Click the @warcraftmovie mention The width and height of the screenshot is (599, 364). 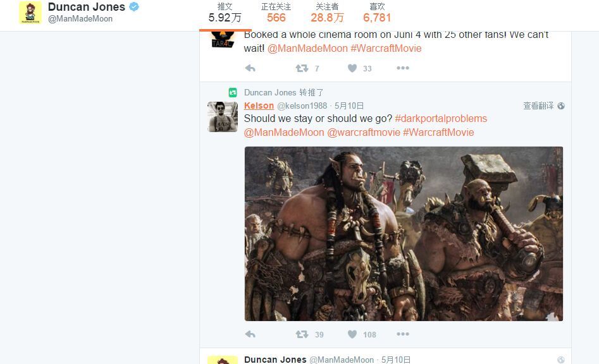pos(364,133)
